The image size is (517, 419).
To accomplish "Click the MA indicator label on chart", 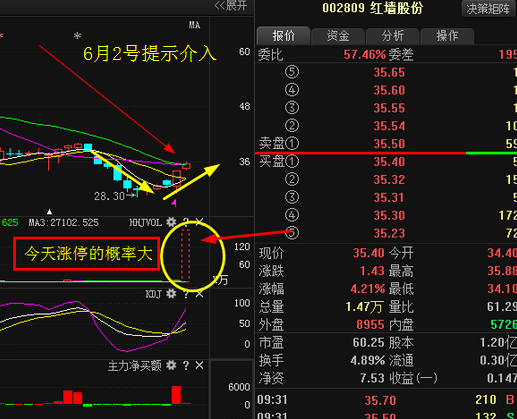I will (x=195, y=25).
